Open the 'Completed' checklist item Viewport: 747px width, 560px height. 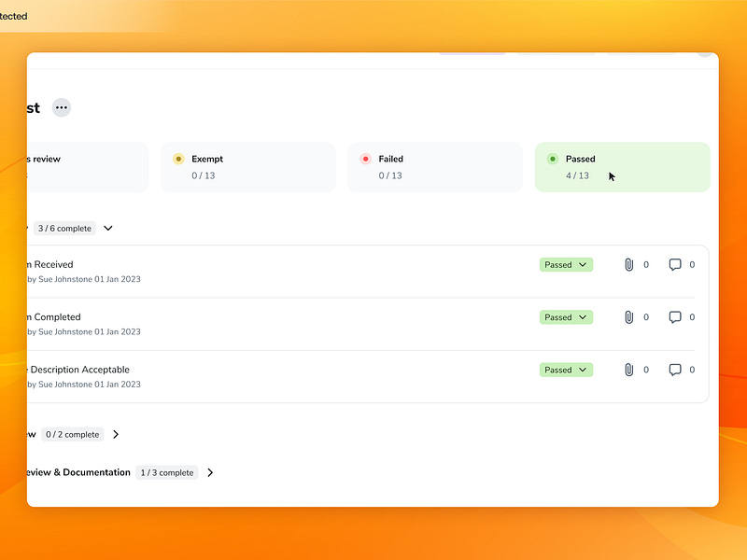click(54, 316)
